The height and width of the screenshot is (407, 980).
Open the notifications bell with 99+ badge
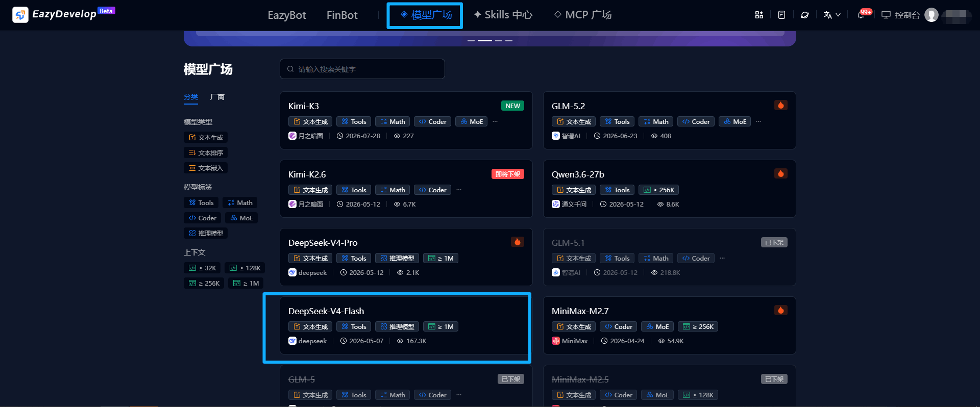coord(861,15)
